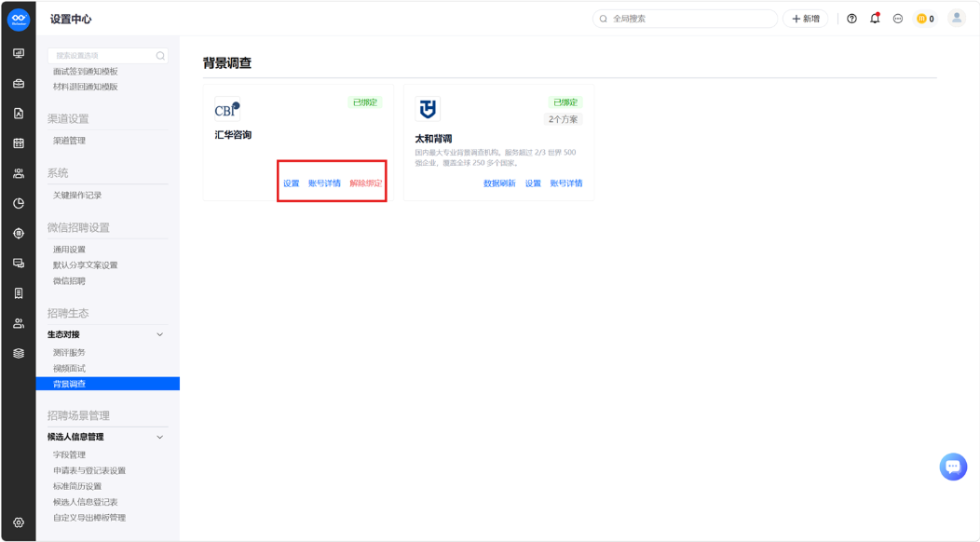Click the 搜索设置选项 search box
The width and height of the screenshot is (980, 542).
[x=107, y=56]
